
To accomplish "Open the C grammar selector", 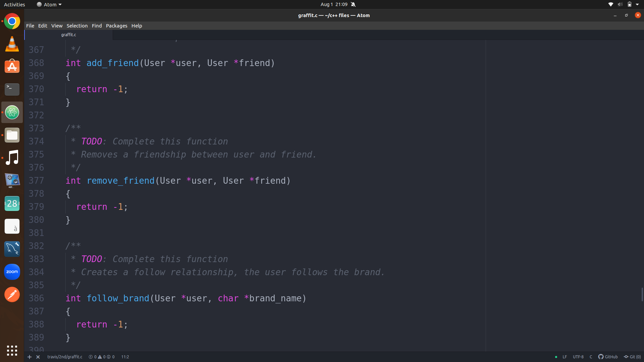I will (591, 357).
